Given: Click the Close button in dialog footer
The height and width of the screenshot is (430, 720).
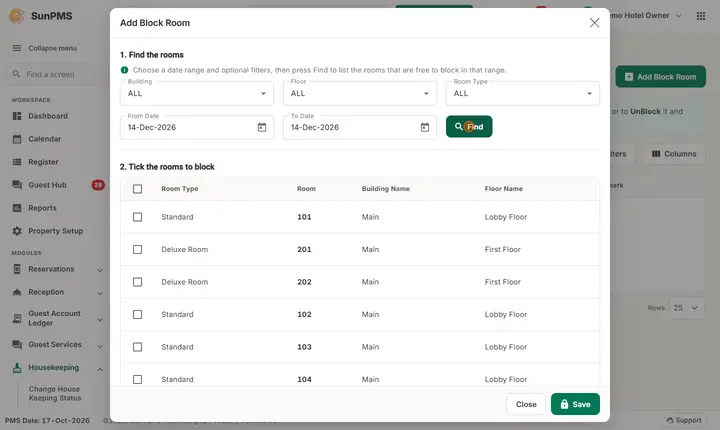Looking at the screenshot, I should click(526, 404).
